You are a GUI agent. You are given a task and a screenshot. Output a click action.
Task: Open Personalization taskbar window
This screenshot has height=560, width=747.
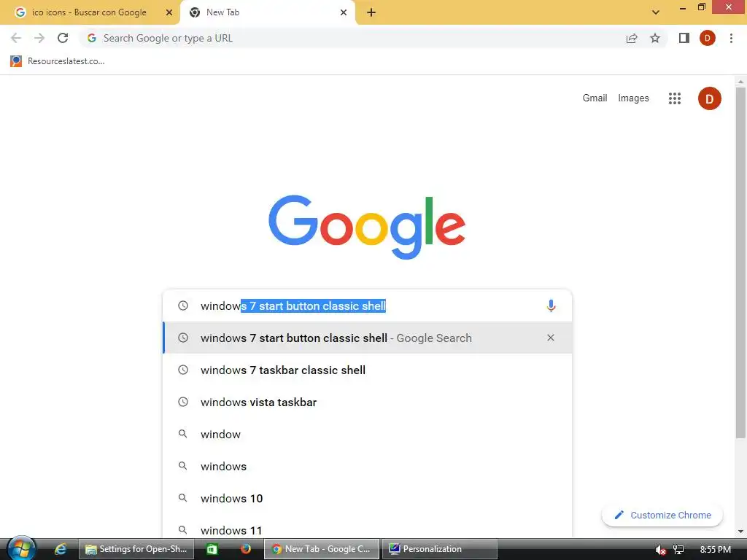(439, 549)
